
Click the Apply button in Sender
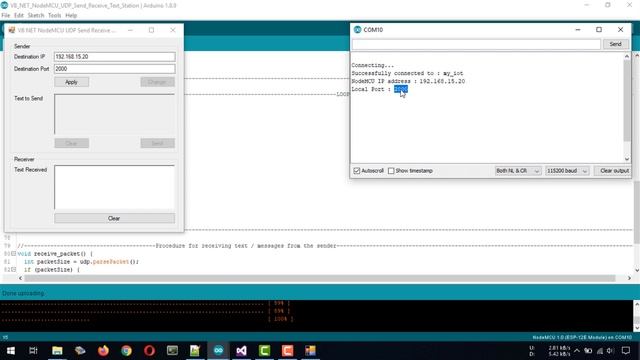click(x=71, y=82)
